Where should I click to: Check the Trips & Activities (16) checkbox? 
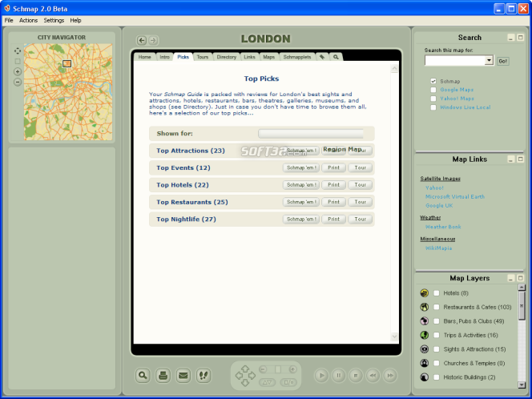click(x=437, y=335)
